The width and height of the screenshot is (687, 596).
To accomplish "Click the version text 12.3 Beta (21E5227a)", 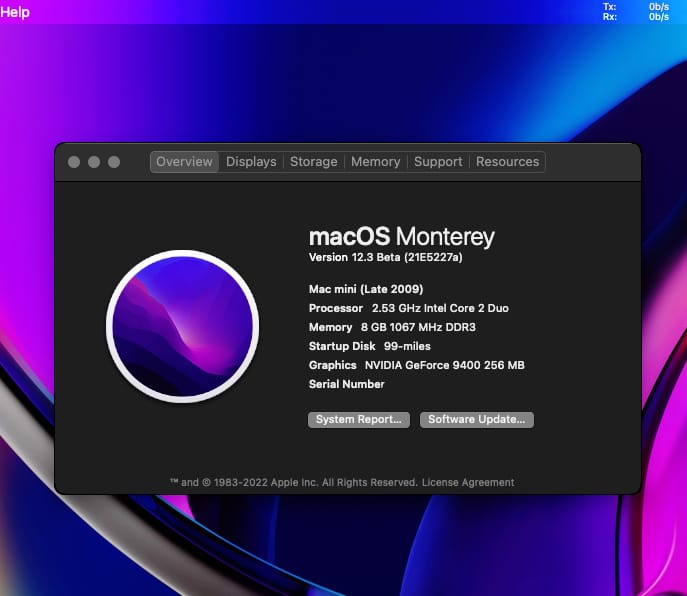I will click(407, 257).
